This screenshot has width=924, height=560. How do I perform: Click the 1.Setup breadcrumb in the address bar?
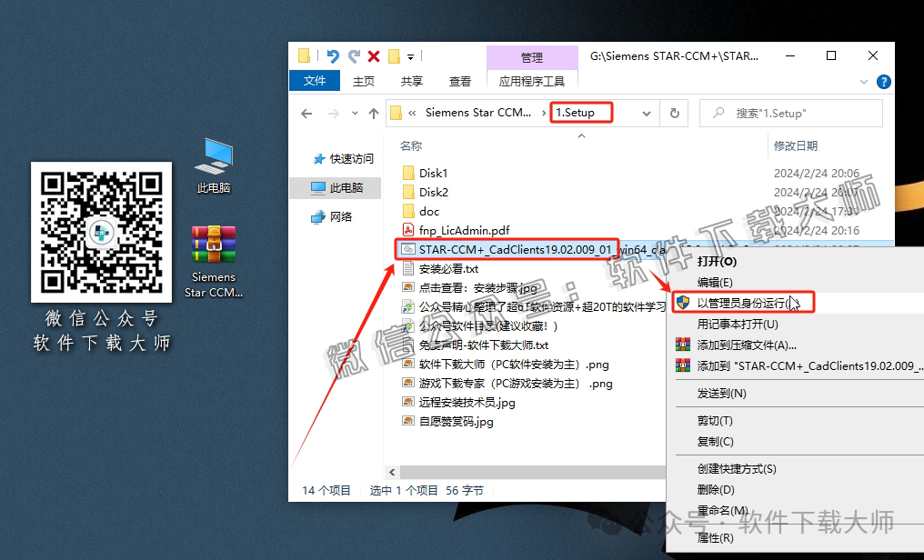click(x=580, y=112)
